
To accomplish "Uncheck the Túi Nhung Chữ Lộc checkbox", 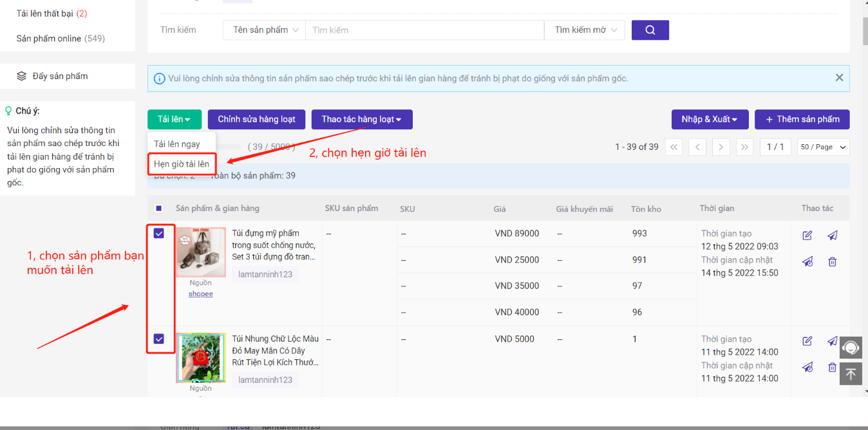I will 159,339.
